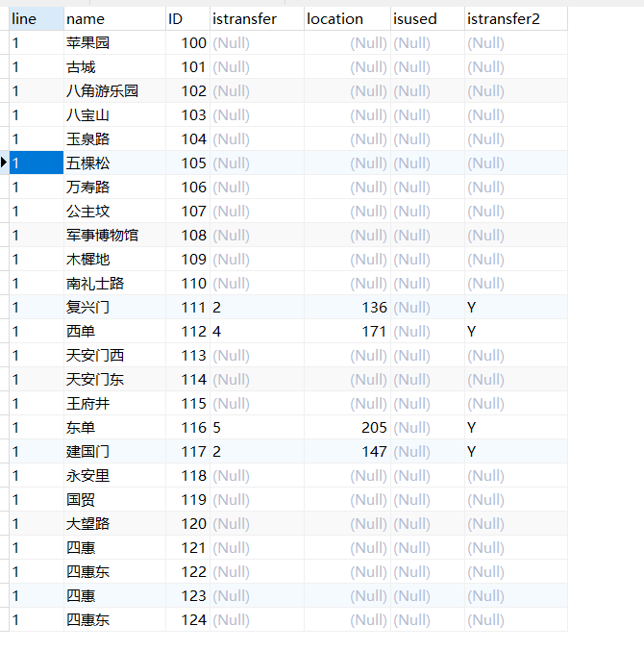Image resolution: width=644 pixels, height=651 pixels.
Task: Select name cell 古城
Action: [114, 67]
